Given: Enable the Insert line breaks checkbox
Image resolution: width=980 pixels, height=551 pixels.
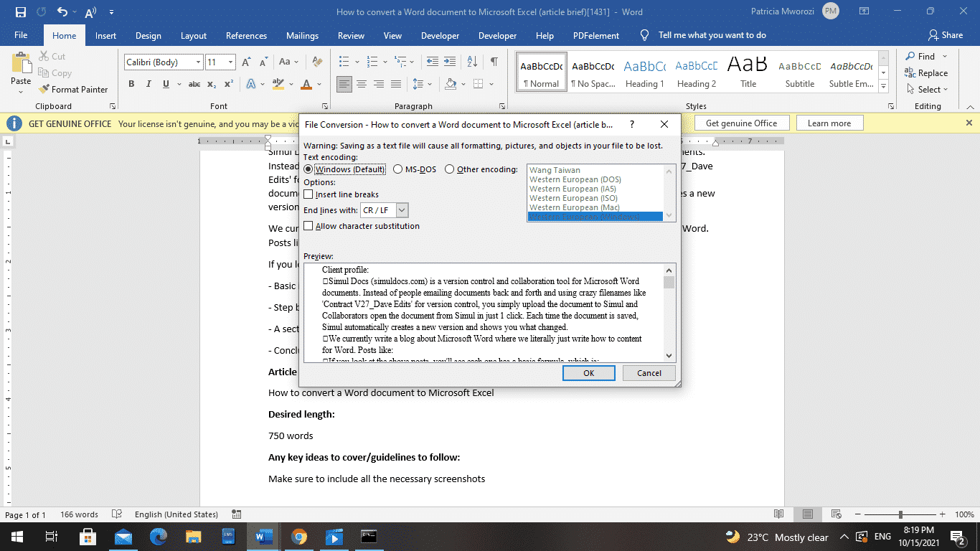Looking at the screenshot, I should pos(308,194).
